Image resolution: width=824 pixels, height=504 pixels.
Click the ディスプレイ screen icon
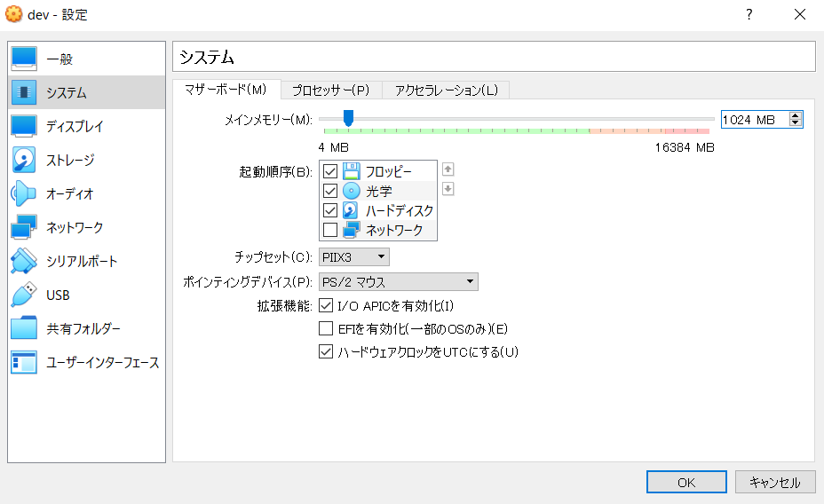point(24,126)
